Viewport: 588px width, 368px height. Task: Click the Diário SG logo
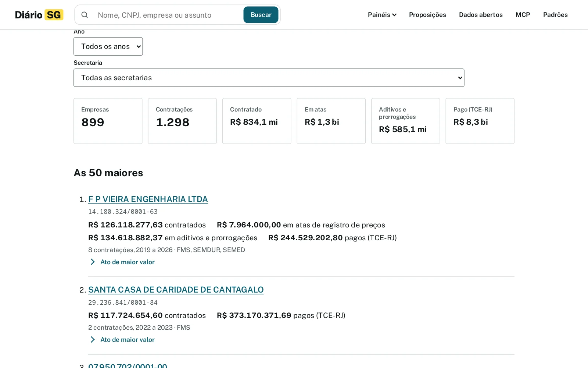[39, 15]
